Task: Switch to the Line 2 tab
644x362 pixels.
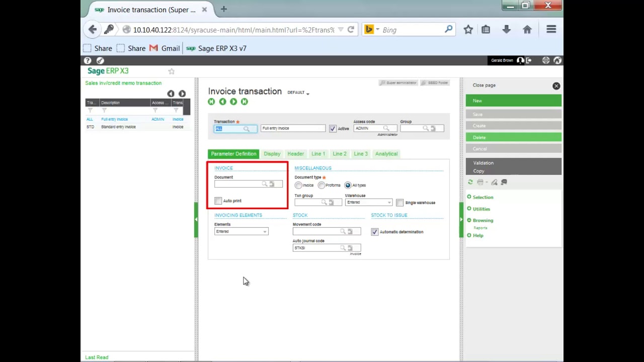Action: (x=340, y=154)
